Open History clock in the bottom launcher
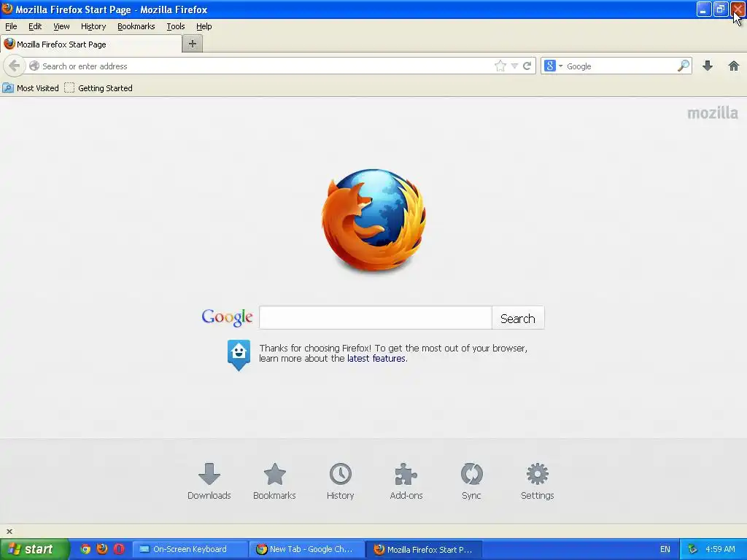This screenshot has width=747, height=560. point(340,481)
